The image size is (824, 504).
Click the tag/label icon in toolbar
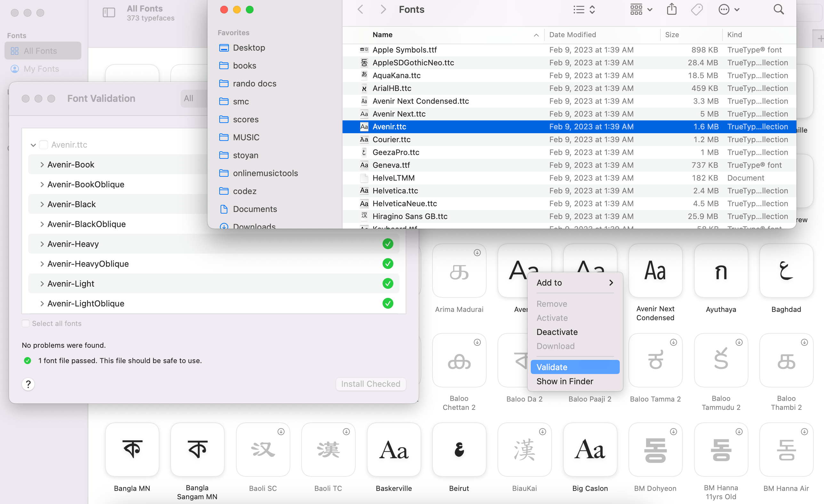tap(697, 9)
